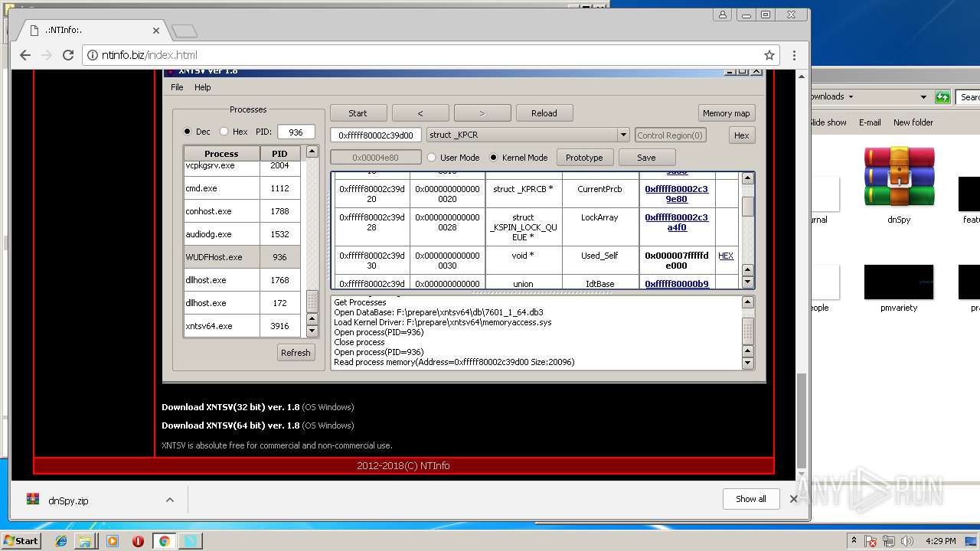Viewport: 980px width, 551px height.
Task: Open the Help menu in XNTSV
Action: pos(202,87)
